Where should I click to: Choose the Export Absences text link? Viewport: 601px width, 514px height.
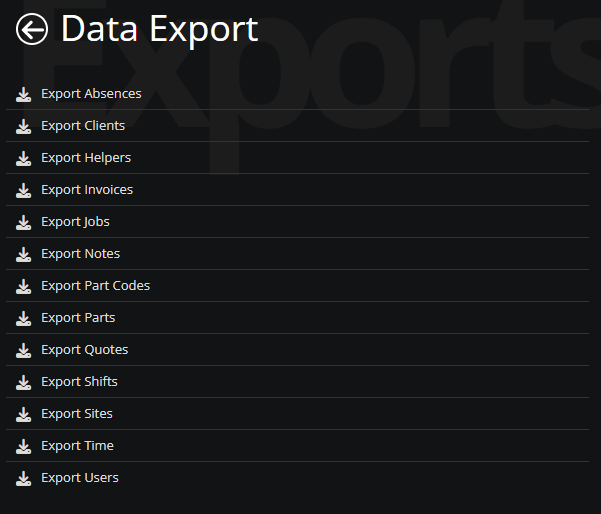[91, 94]
